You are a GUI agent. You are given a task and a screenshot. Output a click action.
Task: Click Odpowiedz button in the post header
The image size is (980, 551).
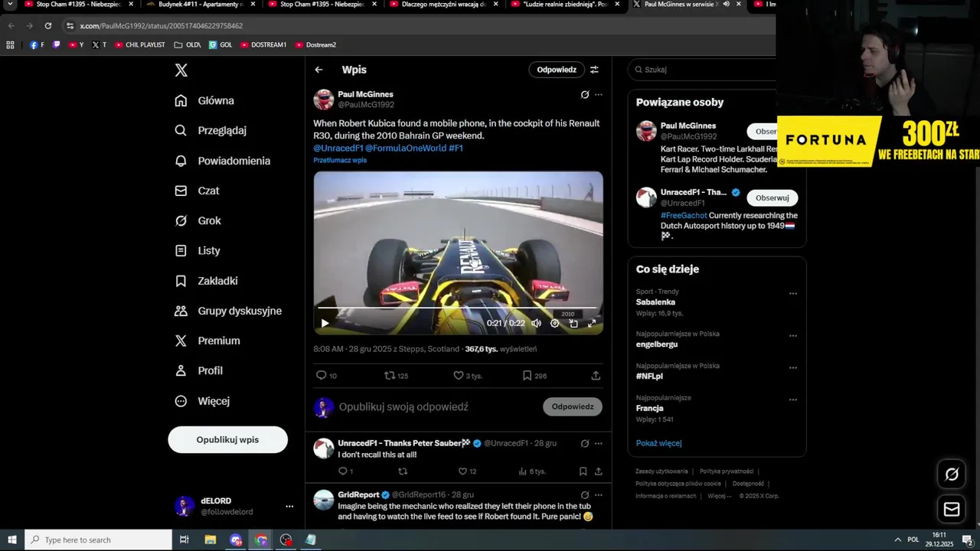557,70
